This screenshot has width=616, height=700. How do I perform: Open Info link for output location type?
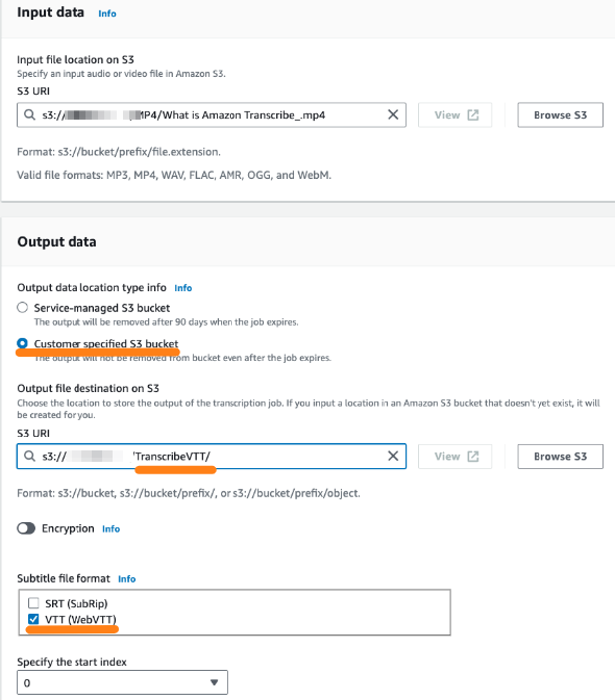click(x=183, y=288)
